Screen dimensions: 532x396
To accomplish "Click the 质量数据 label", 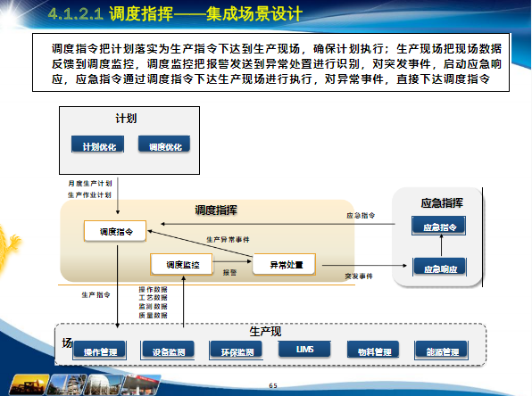I will [153, 316].
